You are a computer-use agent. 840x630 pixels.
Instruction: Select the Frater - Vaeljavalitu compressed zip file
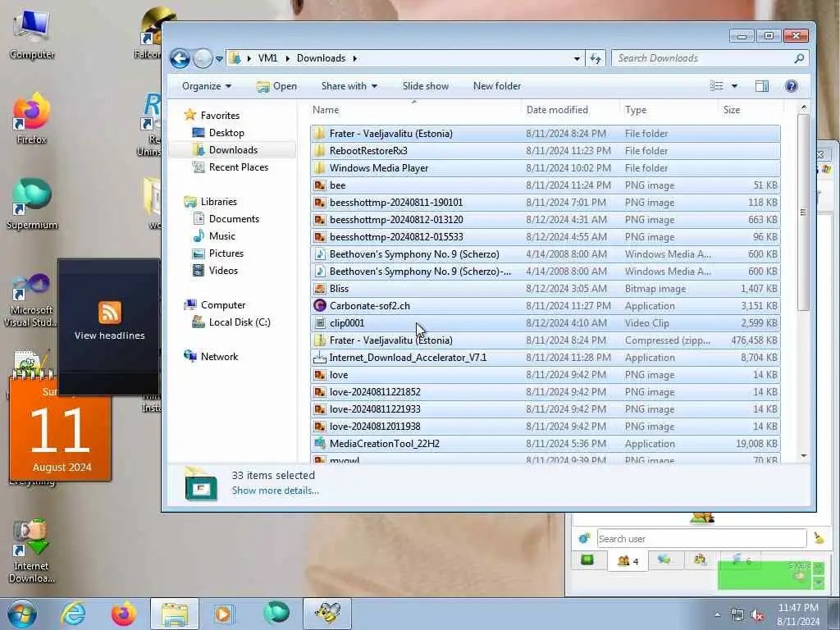click(545, 340)
